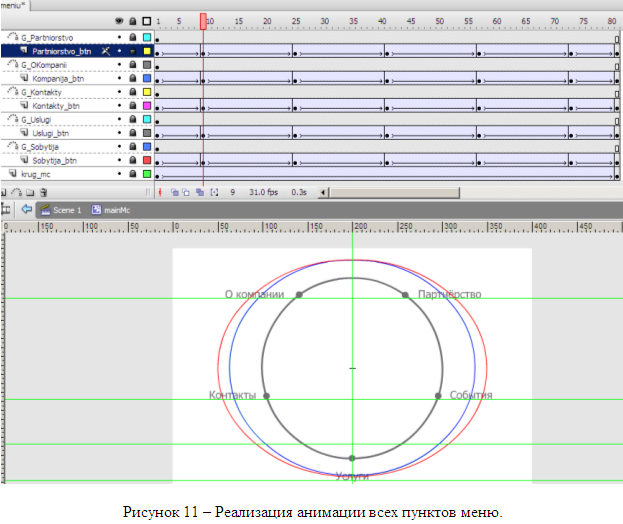Click guide icon of G_OKompanii layer
The image size is (623, 524).
[x=13, y=64]
